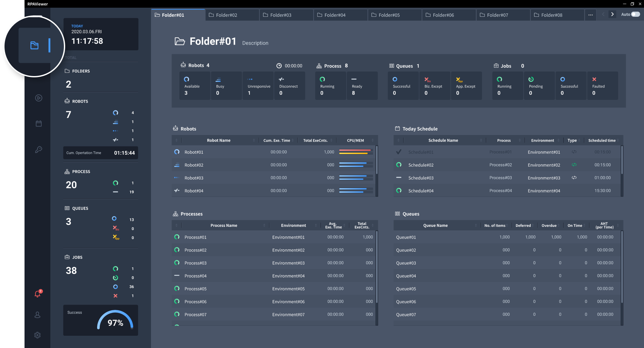Open the calendar schedule sidebar icon
This screenshot has height=348, width=644.
[x=38, y=124]
